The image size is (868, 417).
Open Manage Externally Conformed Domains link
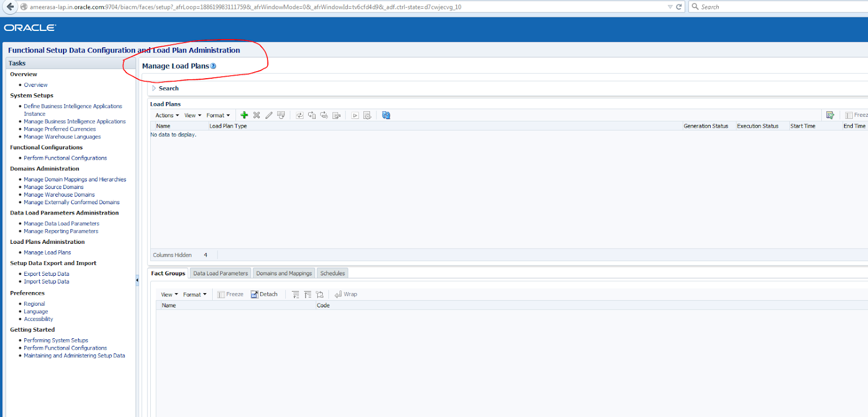click(x=72, y=202)
